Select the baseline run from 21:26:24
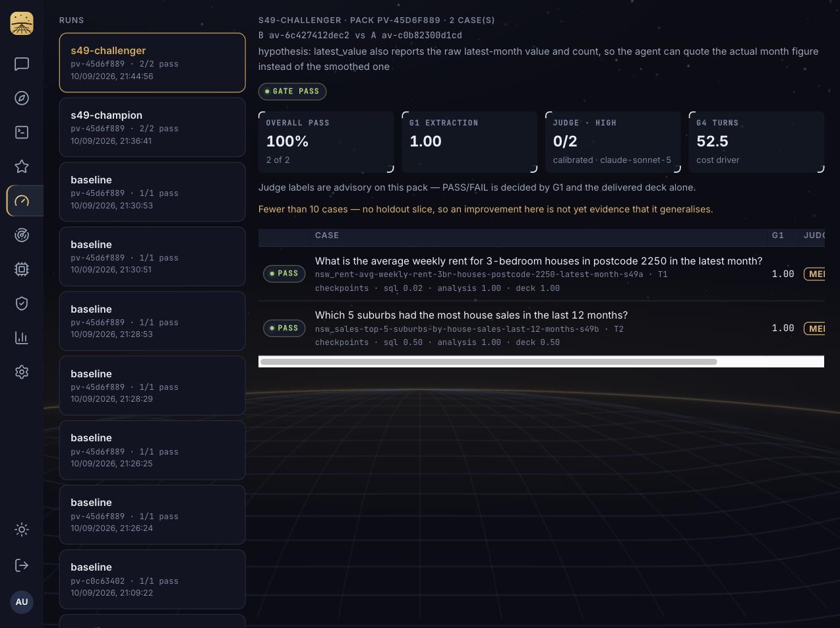Viewport: 840px width, 628px height. pyautogui.click(x=152, y=515)
